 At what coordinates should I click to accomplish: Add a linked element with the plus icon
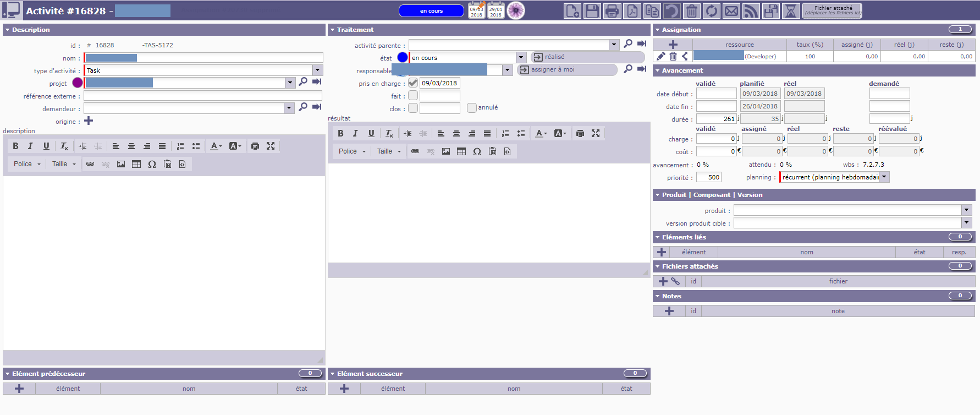[662, 252]
